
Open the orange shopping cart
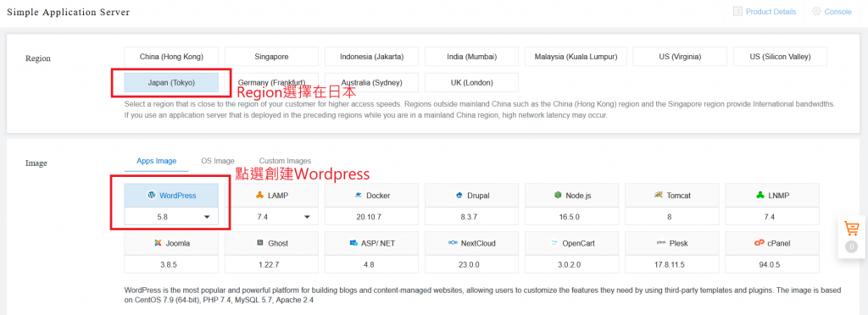click(x=851, y=229)
